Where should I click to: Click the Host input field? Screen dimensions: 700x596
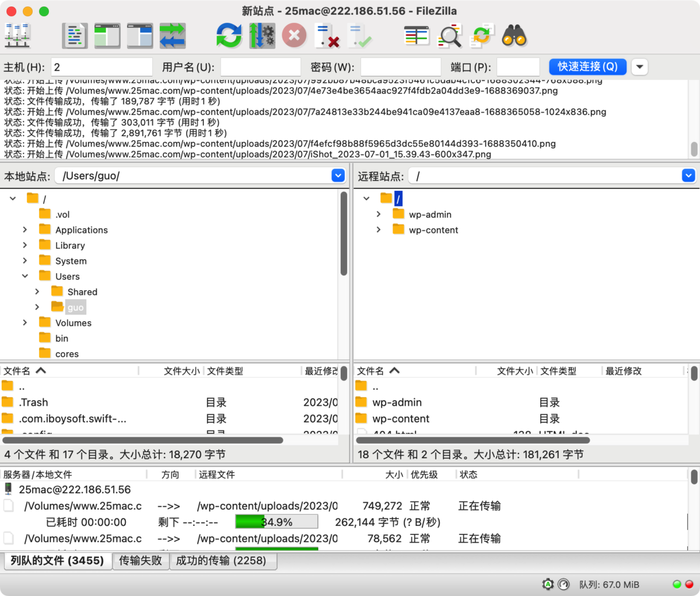click(x=101, y=67)
